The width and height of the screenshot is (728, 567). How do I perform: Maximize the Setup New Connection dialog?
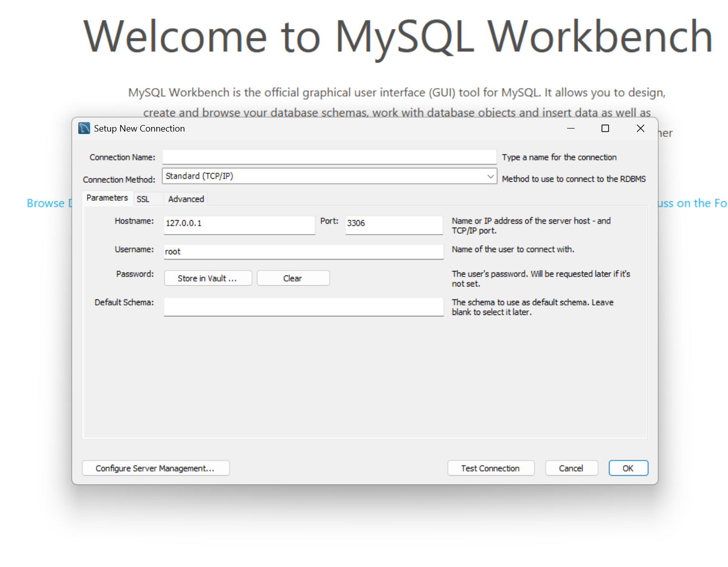point(605,128)
